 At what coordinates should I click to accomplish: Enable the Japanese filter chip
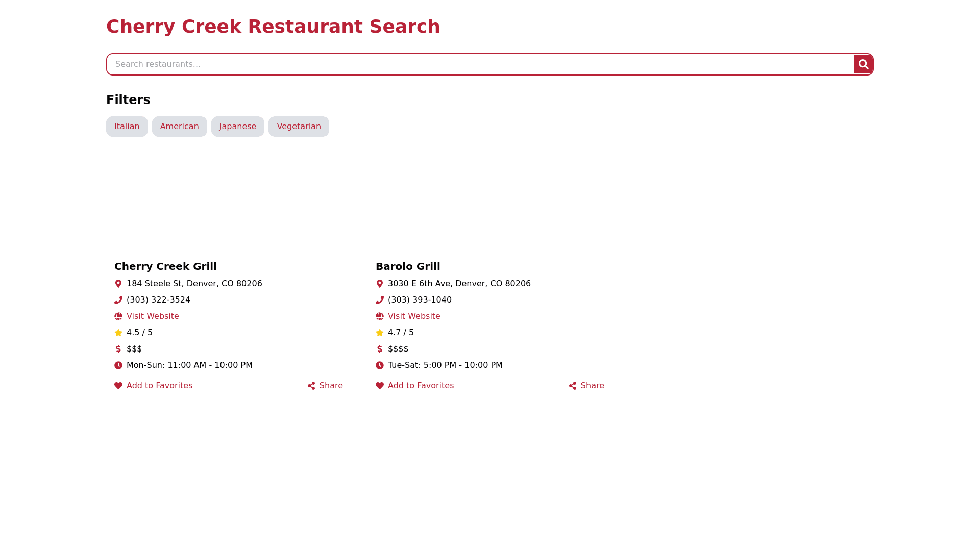point(237,127)
